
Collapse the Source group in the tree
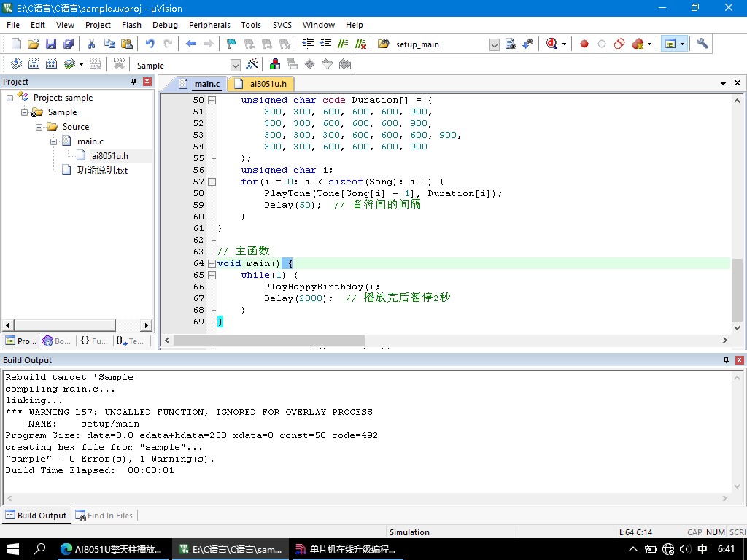39,127
